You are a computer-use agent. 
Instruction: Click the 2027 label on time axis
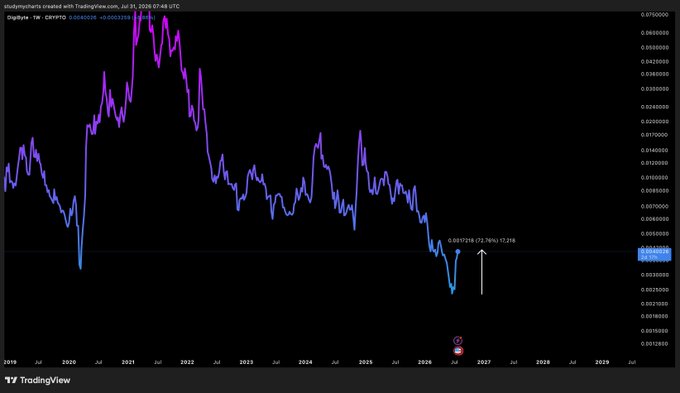(x=484, y=362)
